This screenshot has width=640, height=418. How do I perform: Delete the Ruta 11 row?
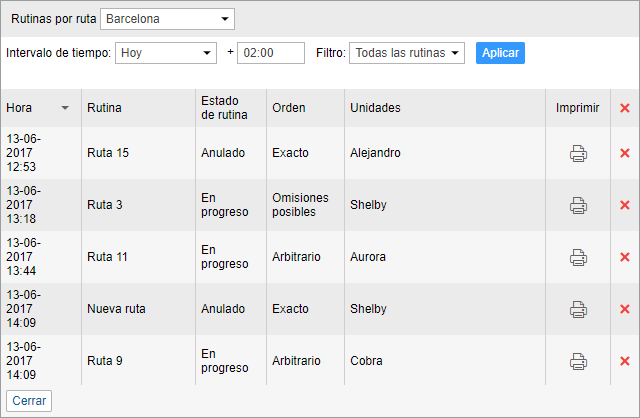click(625, 257)
